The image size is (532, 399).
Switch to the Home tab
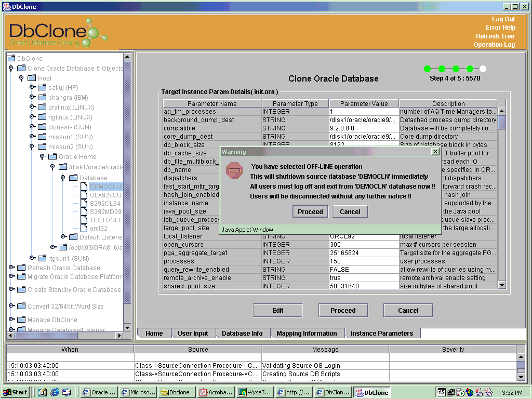pyautogui.click(x=154, y=333)
